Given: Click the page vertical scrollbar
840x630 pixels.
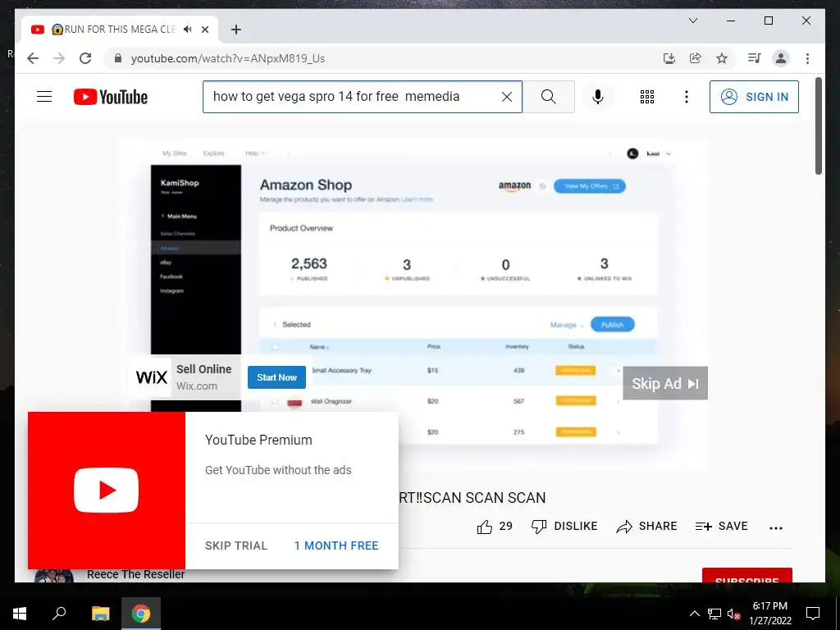Looking at the screenshot, I should pyautogui.click(x=819, y=126).
